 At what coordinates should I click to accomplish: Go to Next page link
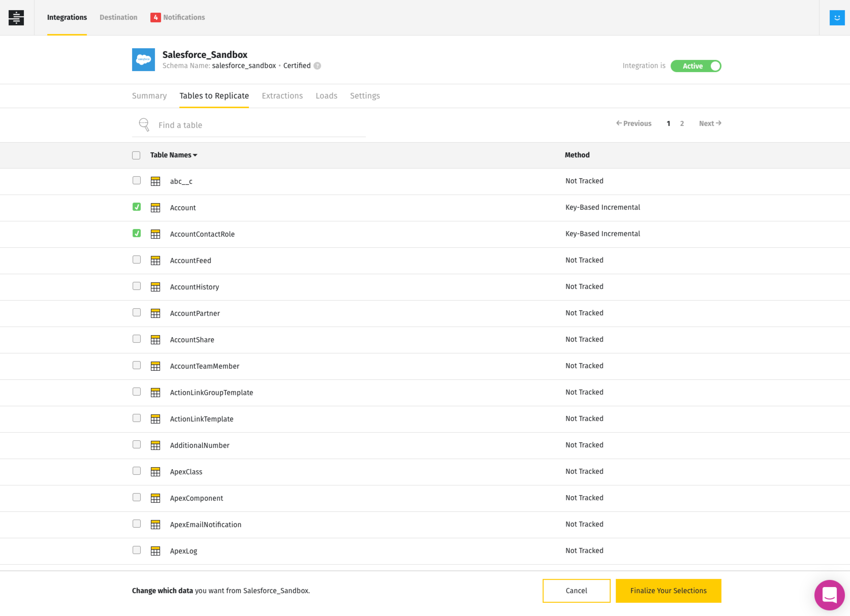[710, 123]
